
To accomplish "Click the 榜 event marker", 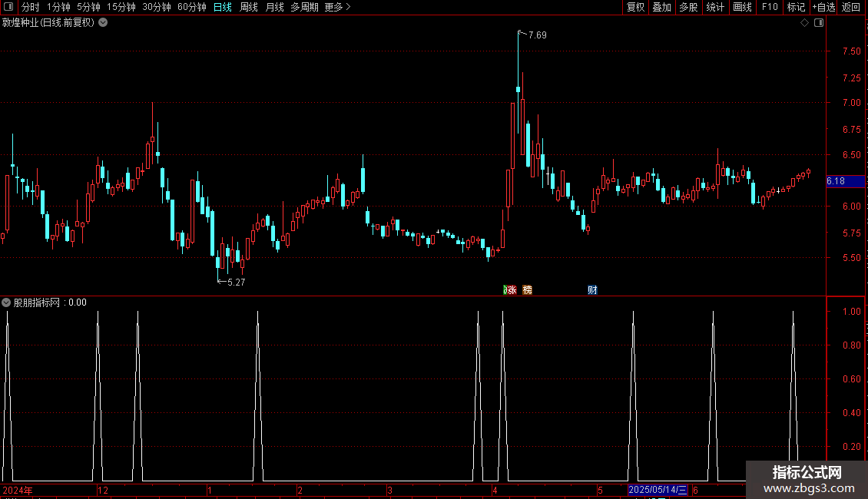I will (528, 290).
